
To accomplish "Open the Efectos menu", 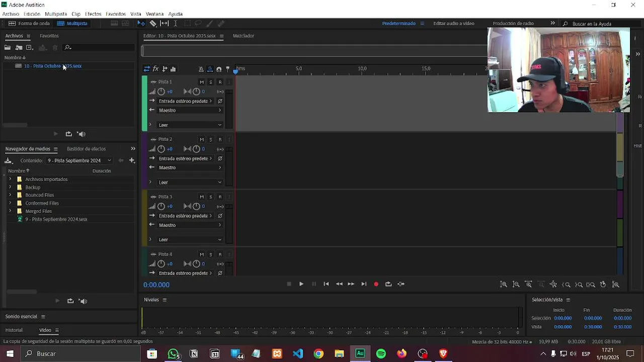I will click(x=93, y=14).
